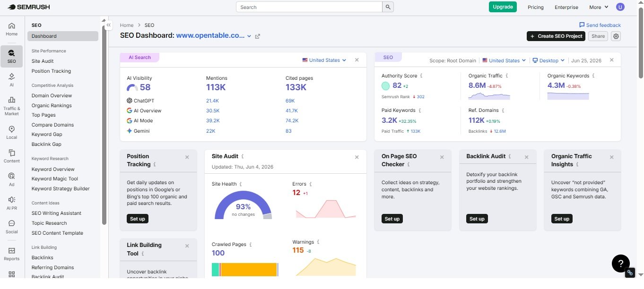
Task: Open the More dropdown menu
Action: [x=599, y=7]
